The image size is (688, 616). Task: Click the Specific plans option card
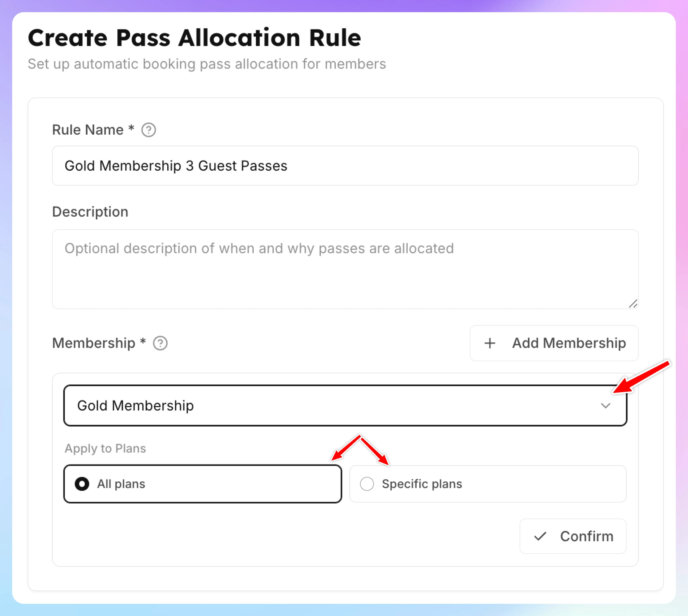(x=488, y=484)
